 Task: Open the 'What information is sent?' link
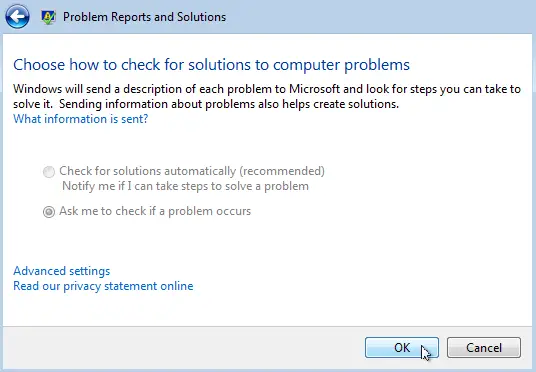(x=81, y=119)
